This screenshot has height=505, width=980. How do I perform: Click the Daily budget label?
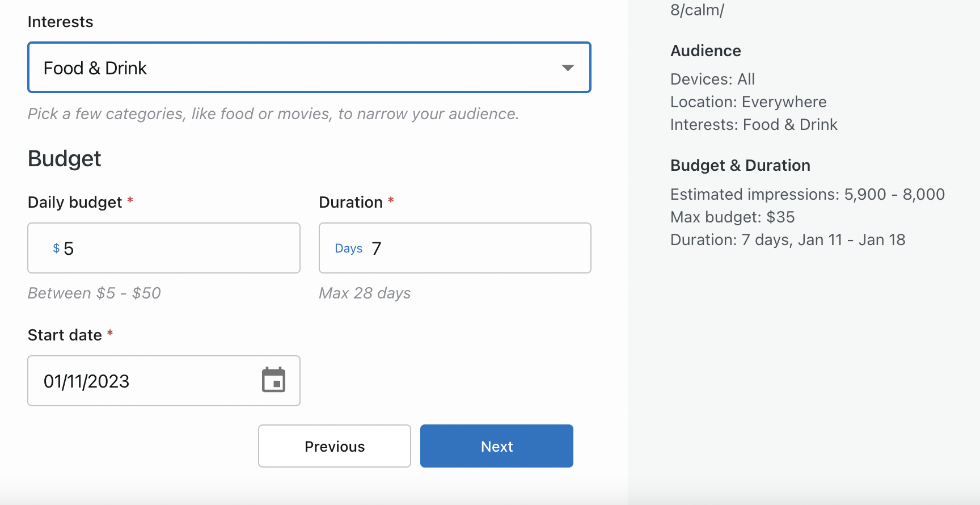[x=75, y=203]
